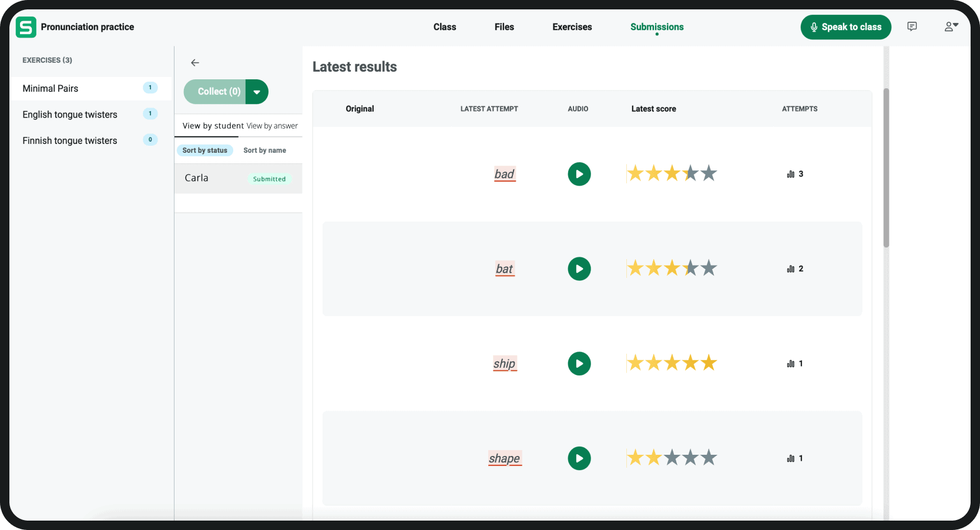Click the star rating for 'shape'
This screenshot has height=530, width=980.
672,458
